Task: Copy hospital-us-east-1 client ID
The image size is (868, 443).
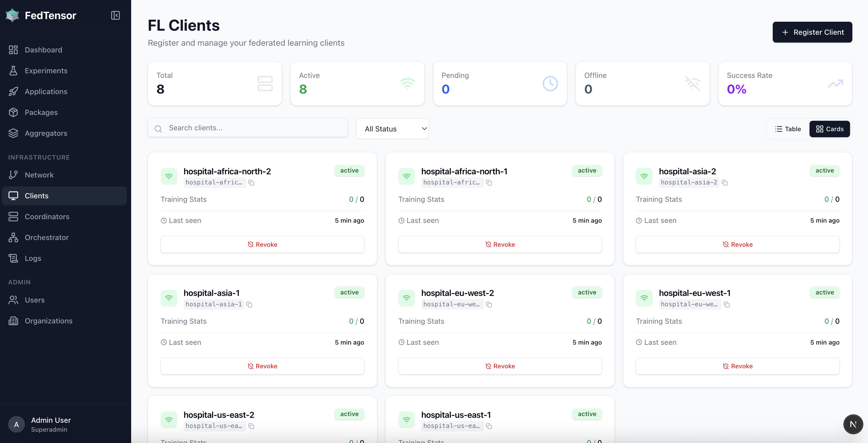Action: point(489,426)
